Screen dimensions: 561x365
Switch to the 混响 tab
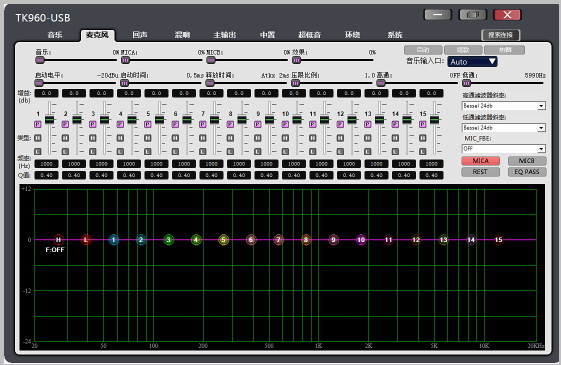(x=182, y=35)
